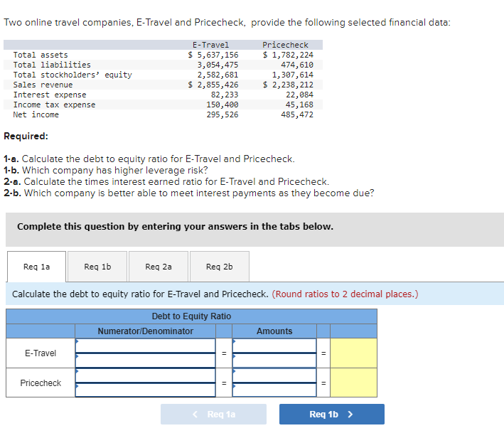Open E-Travel denominator dropdown field
Viewport: 504px width, 438px height.
145,360
